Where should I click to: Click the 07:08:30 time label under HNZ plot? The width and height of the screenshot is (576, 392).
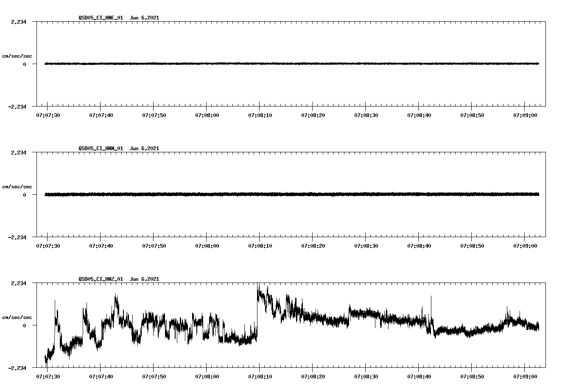pyautogui.click(x=366, y=377)
